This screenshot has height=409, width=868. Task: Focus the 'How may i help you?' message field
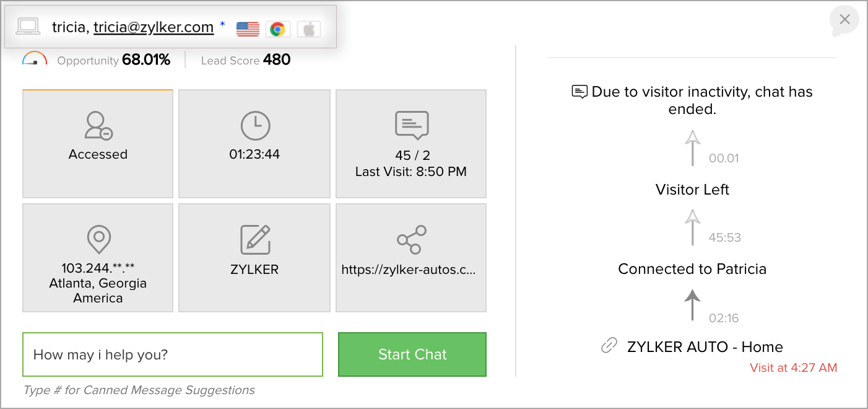pyautogui.click(x=173, y=354)
